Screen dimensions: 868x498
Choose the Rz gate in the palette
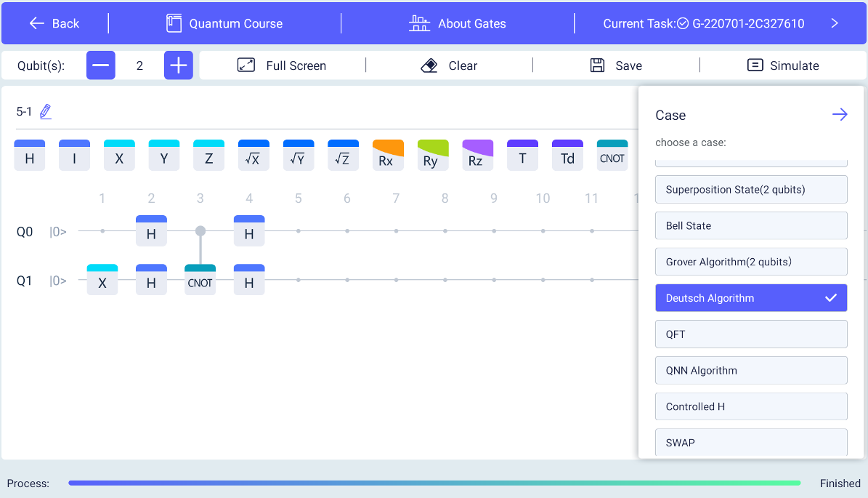pos(477,155)
